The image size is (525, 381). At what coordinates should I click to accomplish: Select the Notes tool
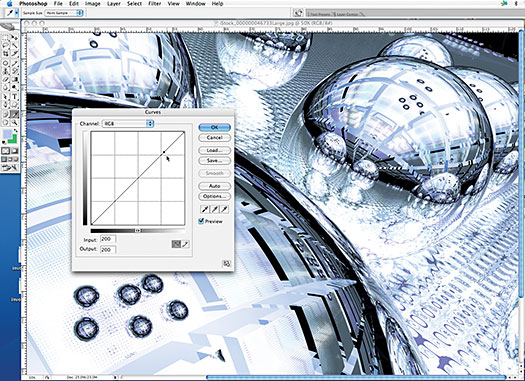(x=5, y=114)
